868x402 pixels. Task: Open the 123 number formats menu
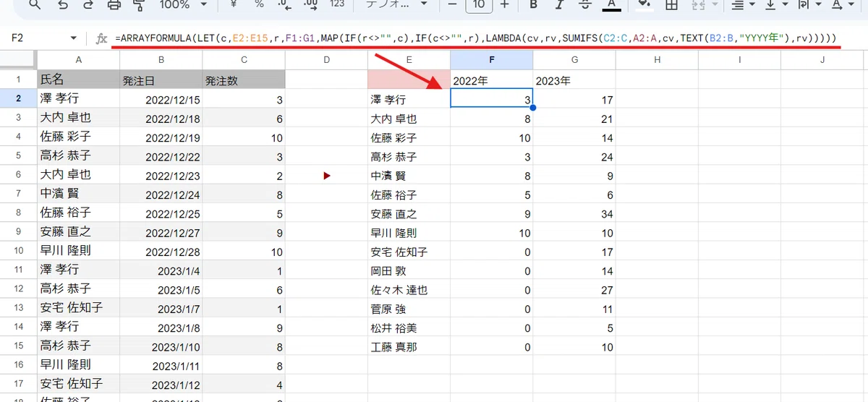click(336, 5)
